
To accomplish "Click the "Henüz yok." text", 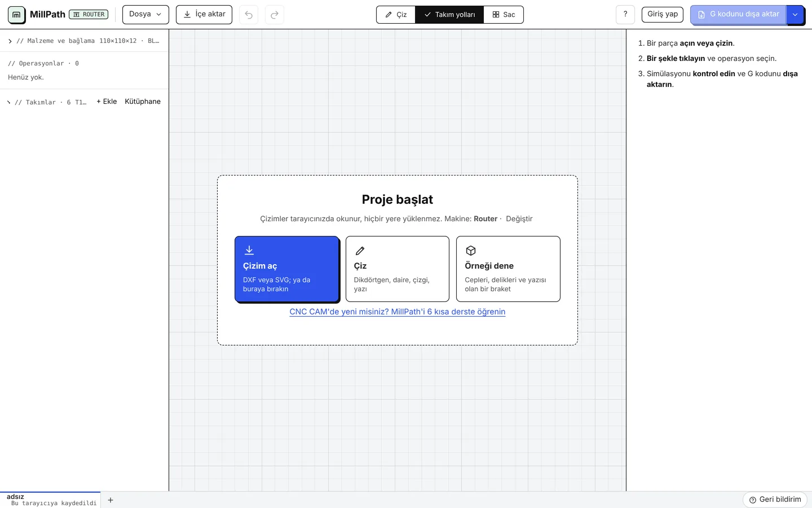I will (x=26, y=77).
